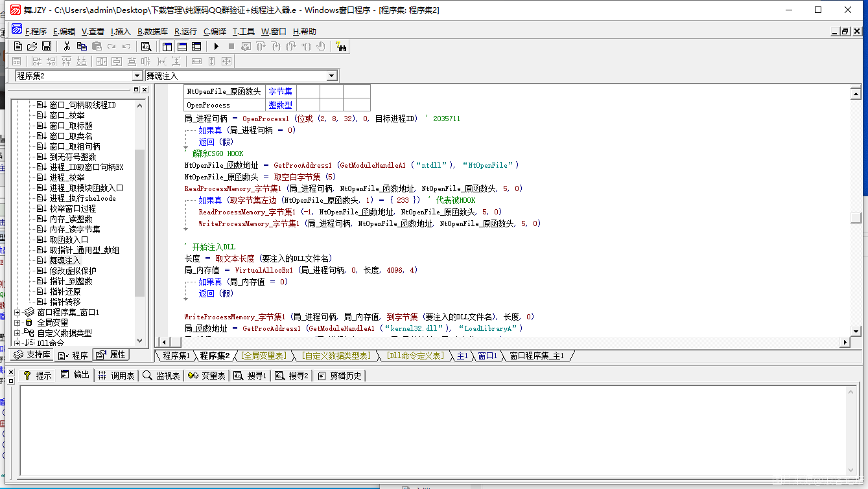
Task: Close the left tree panel with X
Action: [x=144, y=89]
